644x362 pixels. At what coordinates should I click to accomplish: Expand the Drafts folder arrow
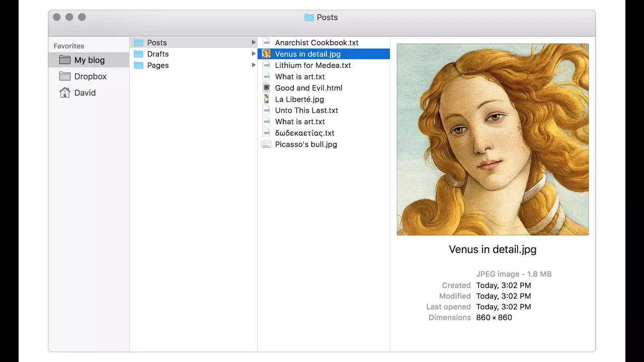point(254,54)
